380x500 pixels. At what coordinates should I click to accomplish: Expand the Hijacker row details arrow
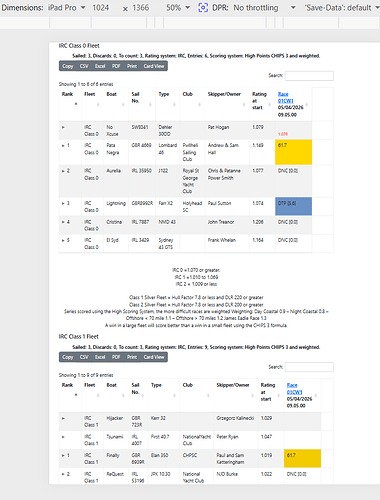[63, 418]
